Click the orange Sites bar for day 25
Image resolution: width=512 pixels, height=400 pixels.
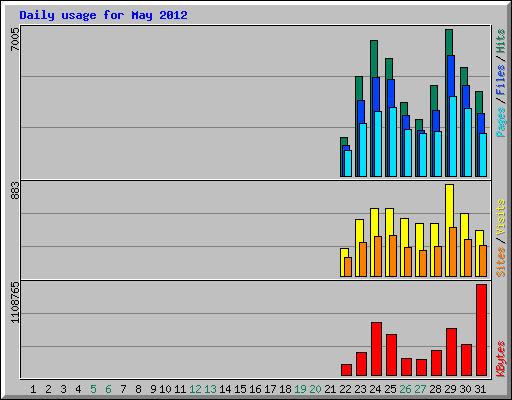pos(393,256)
